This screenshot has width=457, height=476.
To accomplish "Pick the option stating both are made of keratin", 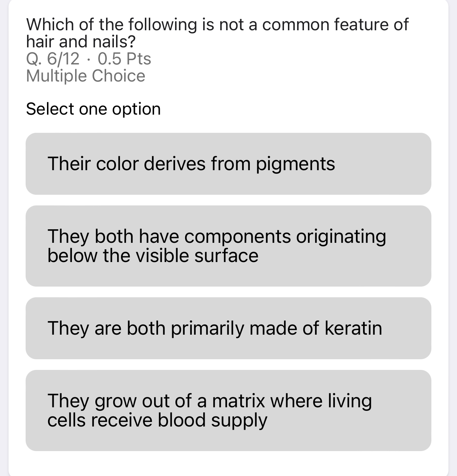I will 228,328.
